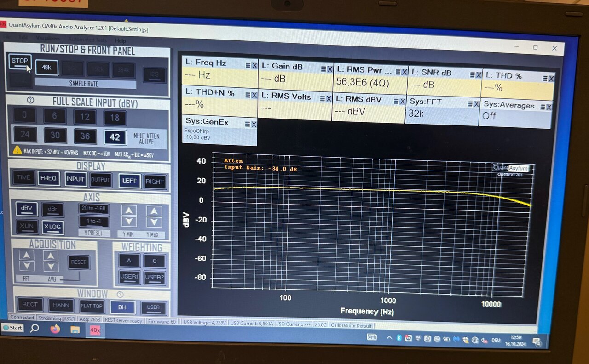The height and width of the screenshot is (364, 589).
Task: Open Firefox from the taskbar
Action: (55, 329)
